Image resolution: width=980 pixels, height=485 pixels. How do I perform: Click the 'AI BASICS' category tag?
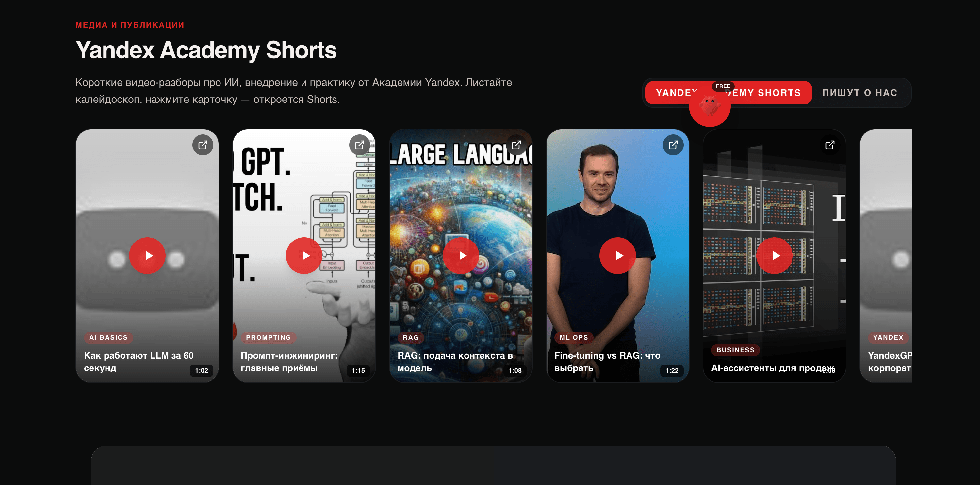(108, 337)
